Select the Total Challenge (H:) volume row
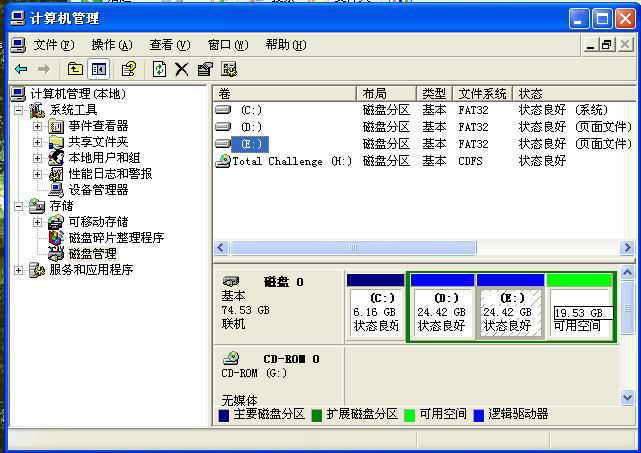Viewport: 641px width, 453px height. pos(291,161)
